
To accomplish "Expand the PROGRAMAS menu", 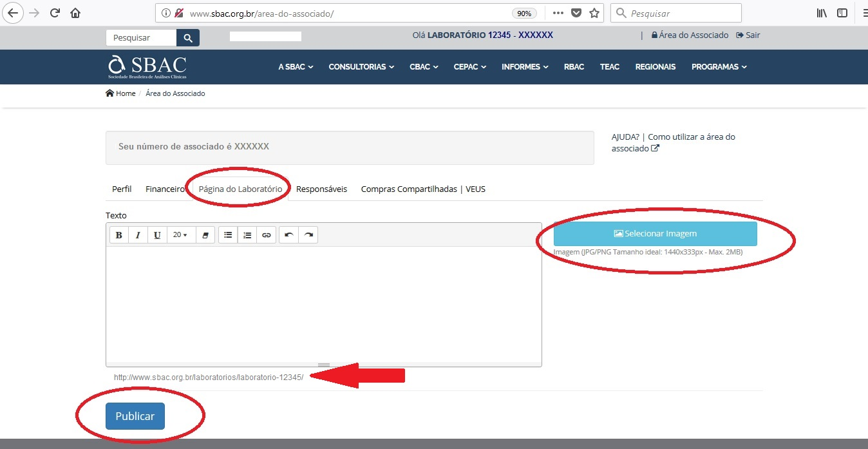I will (x=719, y=66).
